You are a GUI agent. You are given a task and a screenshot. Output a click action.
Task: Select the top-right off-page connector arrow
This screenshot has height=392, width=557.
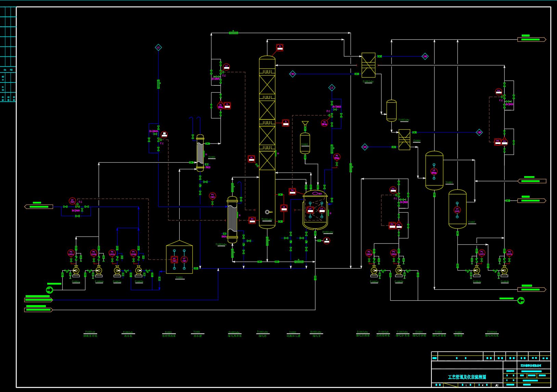[x=532, y=40]
